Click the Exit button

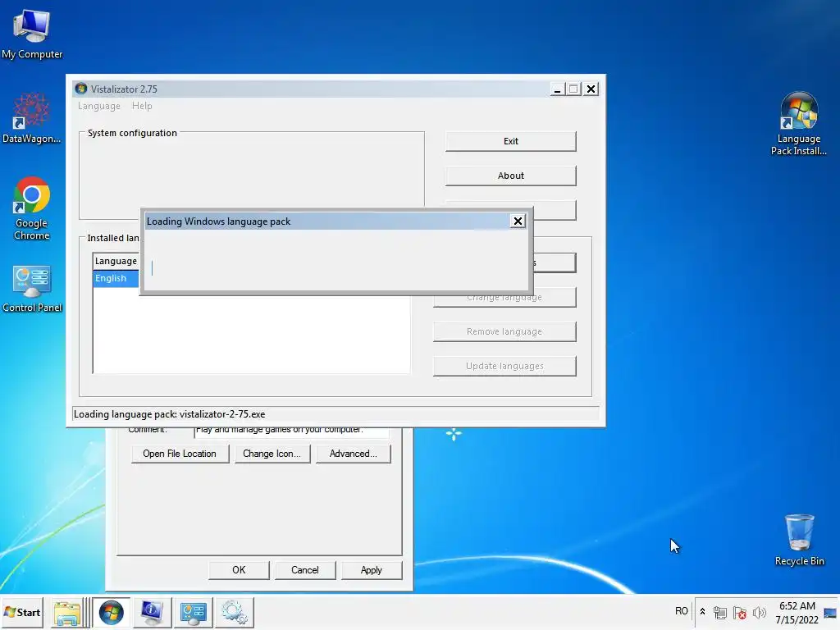510,141
